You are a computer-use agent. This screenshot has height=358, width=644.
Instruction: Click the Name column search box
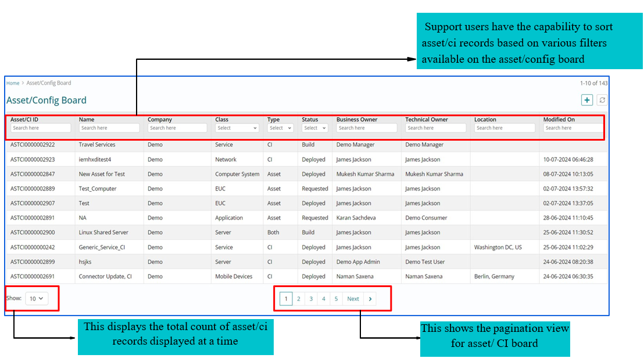click(109, 128)
